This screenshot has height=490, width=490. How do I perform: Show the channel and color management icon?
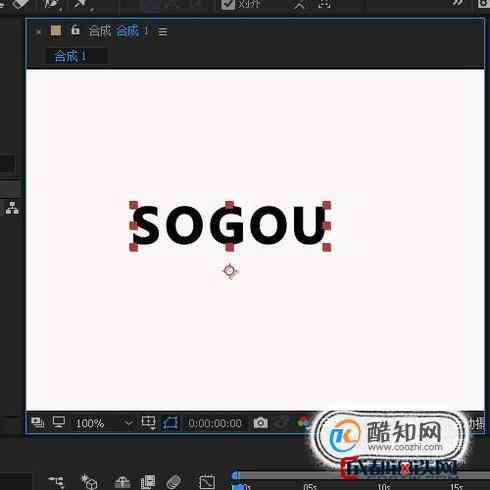tap(304, 422)
